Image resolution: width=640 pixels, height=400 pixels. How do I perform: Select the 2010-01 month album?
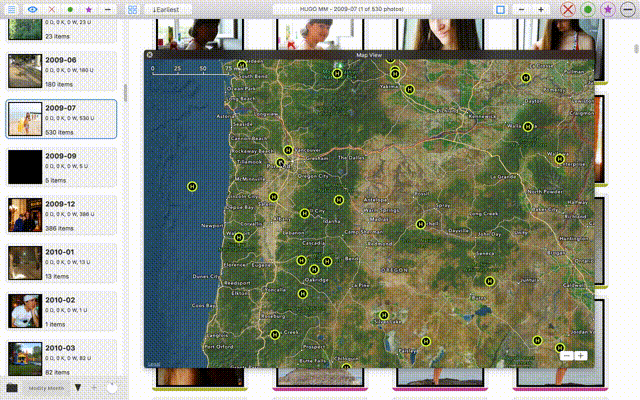tap(61, 263)
